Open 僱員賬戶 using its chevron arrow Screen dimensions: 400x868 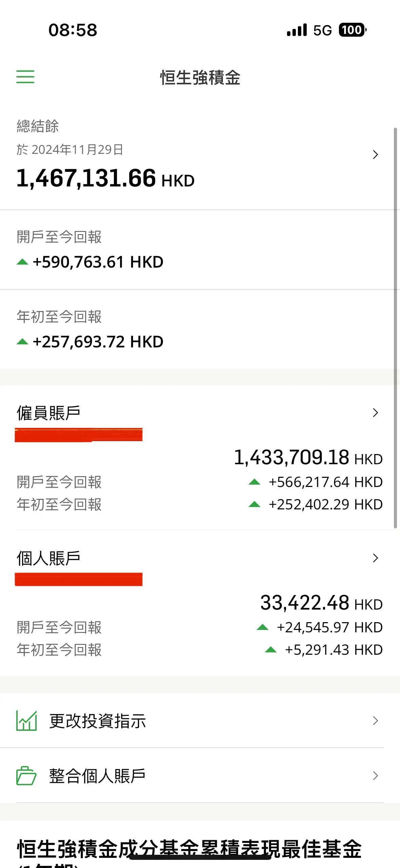tap(375, 413)
